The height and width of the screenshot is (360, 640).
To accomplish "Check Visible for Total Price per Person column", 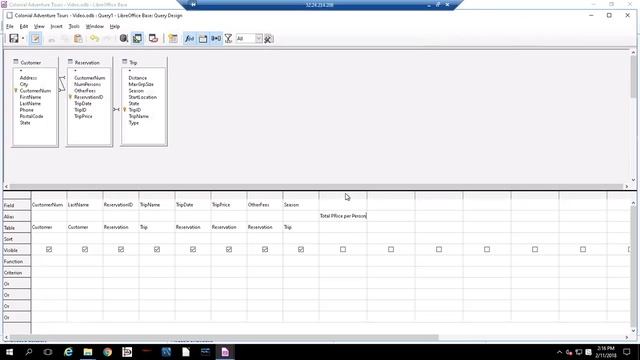I will 343,249.
